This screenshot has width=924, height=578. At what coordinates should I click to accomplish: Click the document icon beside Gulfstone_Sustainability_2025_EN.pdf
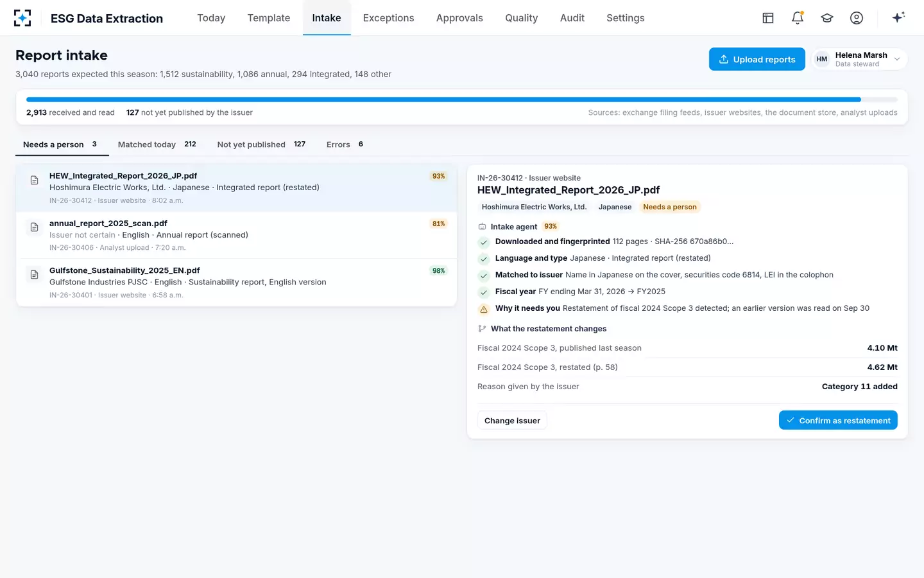tap(35, 275)
